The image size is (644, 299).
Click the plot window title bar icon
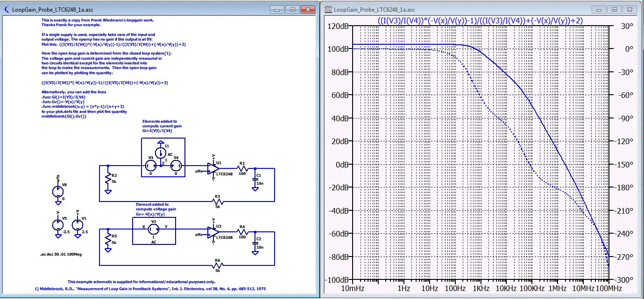click(x=328, y=9)
